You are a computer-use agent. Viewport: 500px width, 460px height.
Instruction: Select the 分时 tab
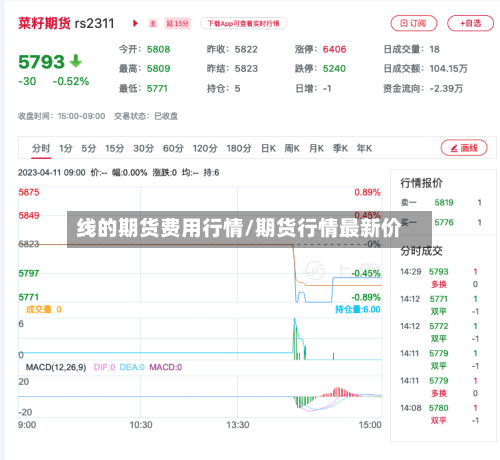point(41,148)
